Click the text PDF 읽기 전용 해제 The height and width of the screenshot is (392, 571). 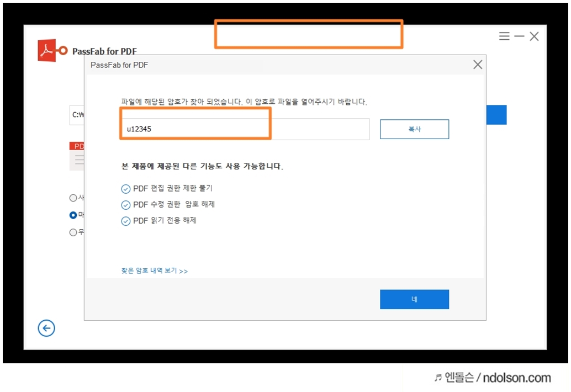[165, 220]
